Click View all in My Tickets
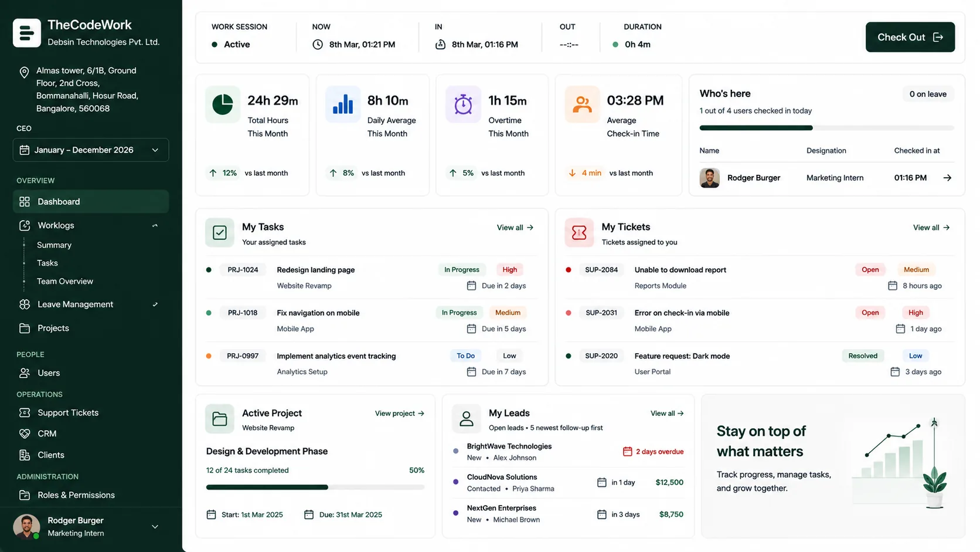The width and height of the screenshot is (980, 552). 931,228
